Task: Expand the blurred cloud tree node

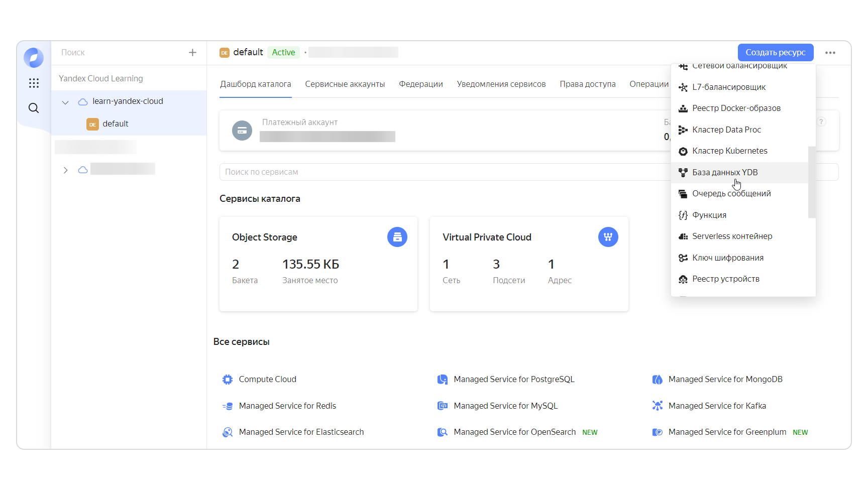Action: pyautogui.click(x=65, y=170)
